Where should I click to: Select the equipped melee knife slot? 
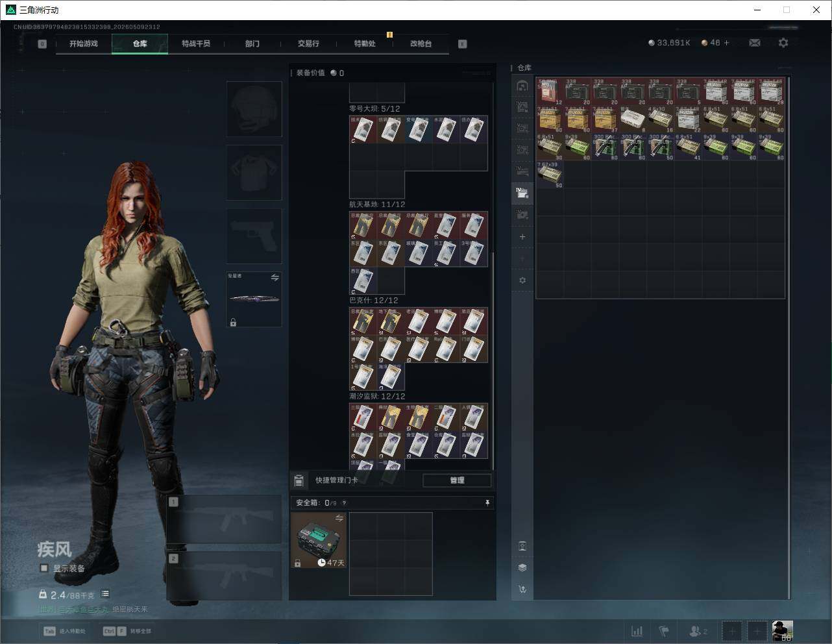point(254,299)
